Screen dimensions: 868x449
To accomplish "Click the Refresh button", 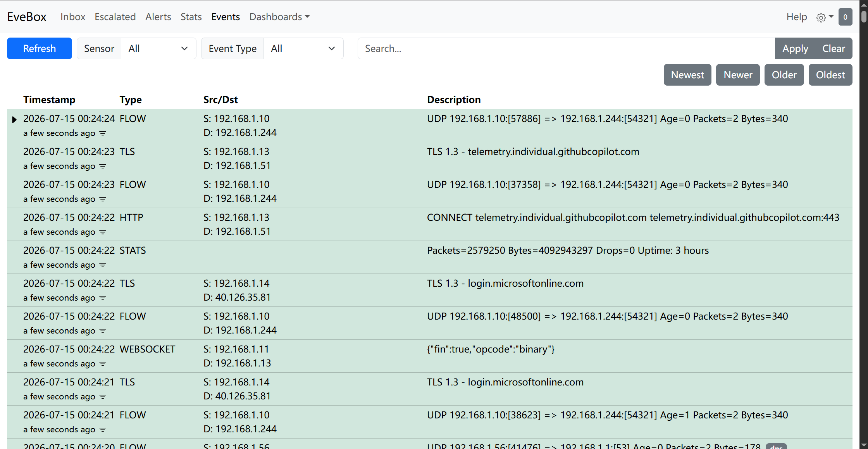I will pyautogui.click(x=40, y=48).
